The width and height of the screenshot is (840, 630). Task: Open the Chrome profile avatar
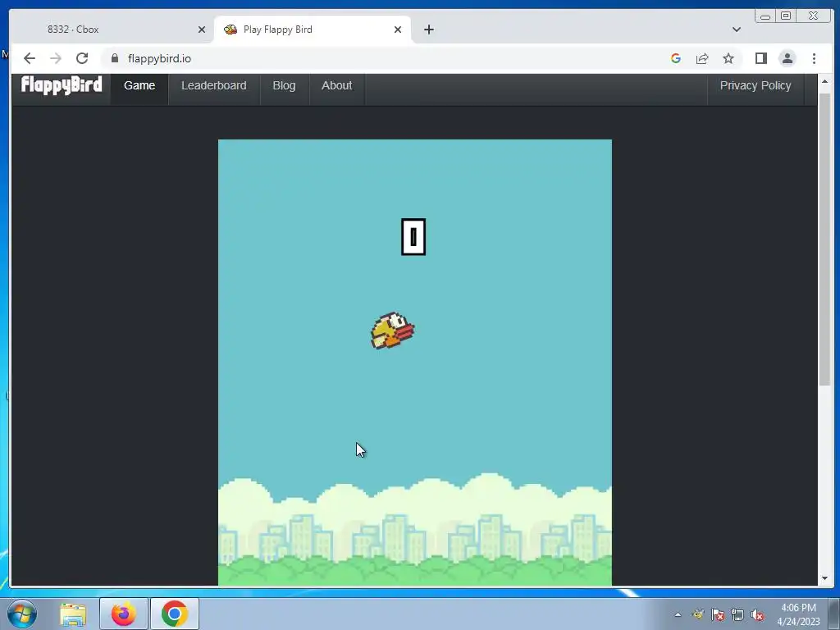click(787, 58)
